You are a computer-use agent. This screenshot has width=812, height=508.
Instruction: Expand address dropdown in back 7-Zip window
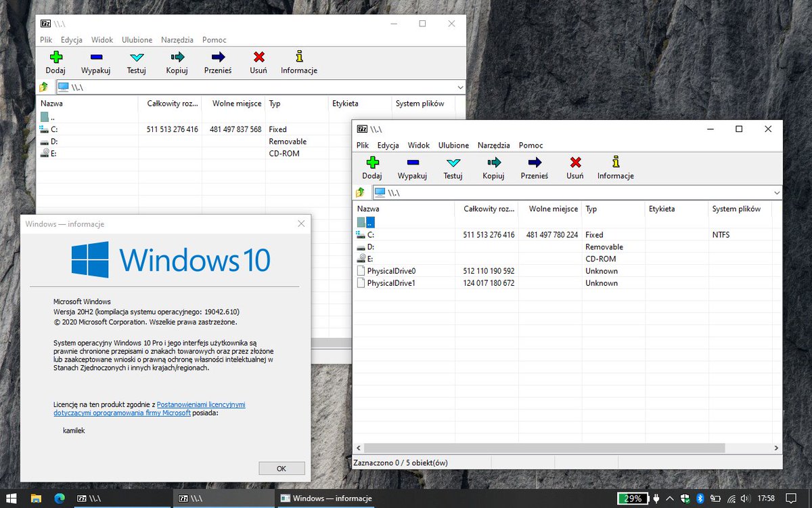point(460,87)
